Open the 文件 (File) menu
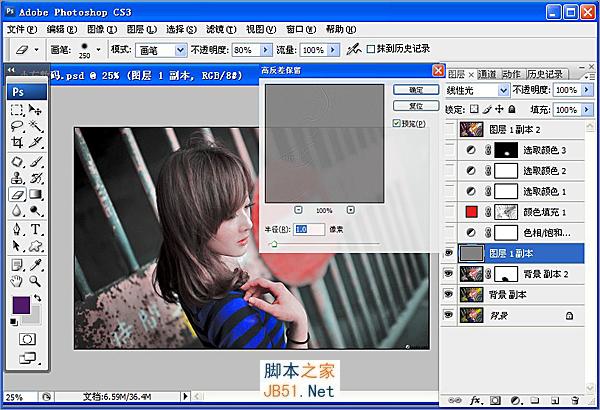This screenshot has width=600, height=410. 22,29
